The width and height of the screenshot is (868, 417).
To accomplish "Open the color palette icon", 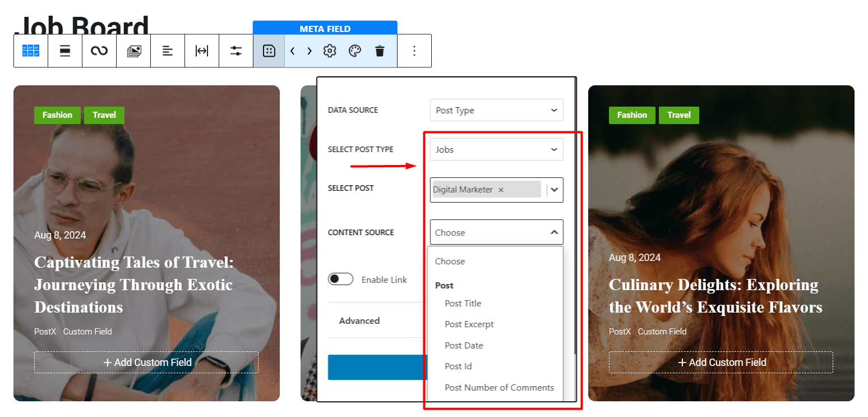I will [x=354, y=51].
